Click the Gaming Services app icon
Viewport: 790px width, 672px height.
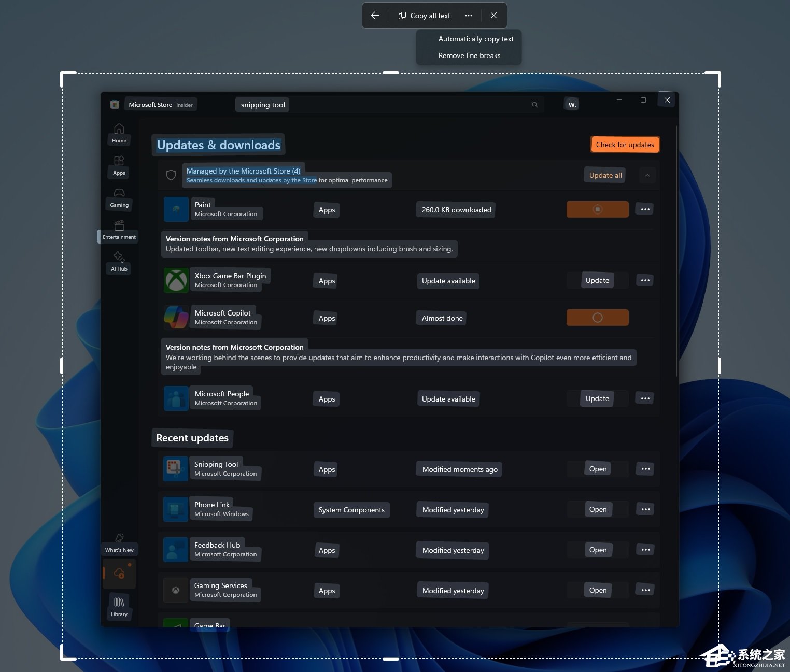[176, 590]
